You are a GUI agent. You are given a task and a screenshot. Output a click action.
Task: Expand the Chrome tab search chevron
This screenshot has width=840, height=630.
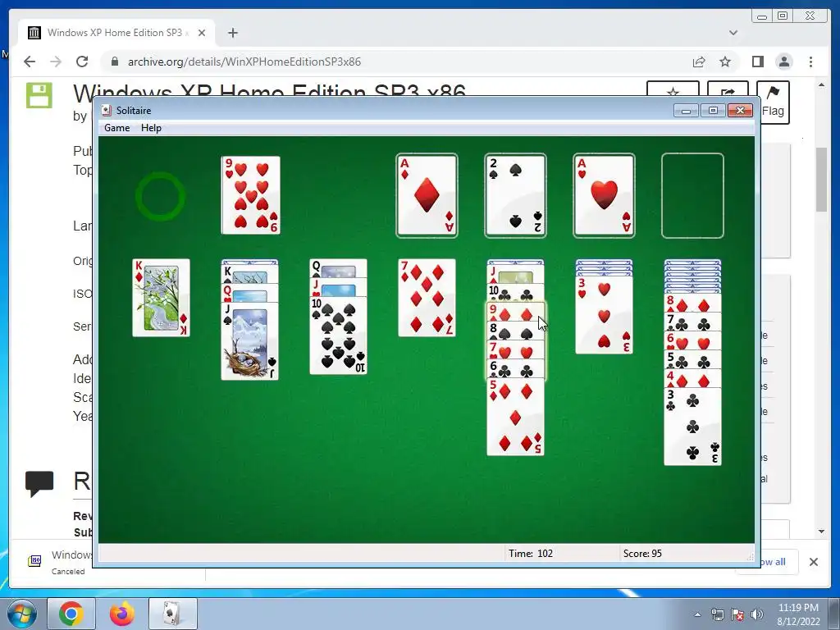click(x=733, y=33)
